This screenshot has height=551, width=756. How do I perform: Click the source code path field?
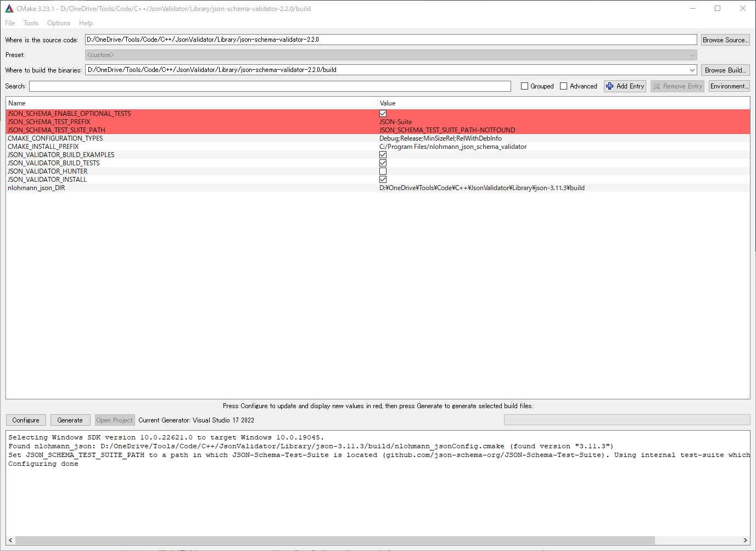[x=391, y=40]
